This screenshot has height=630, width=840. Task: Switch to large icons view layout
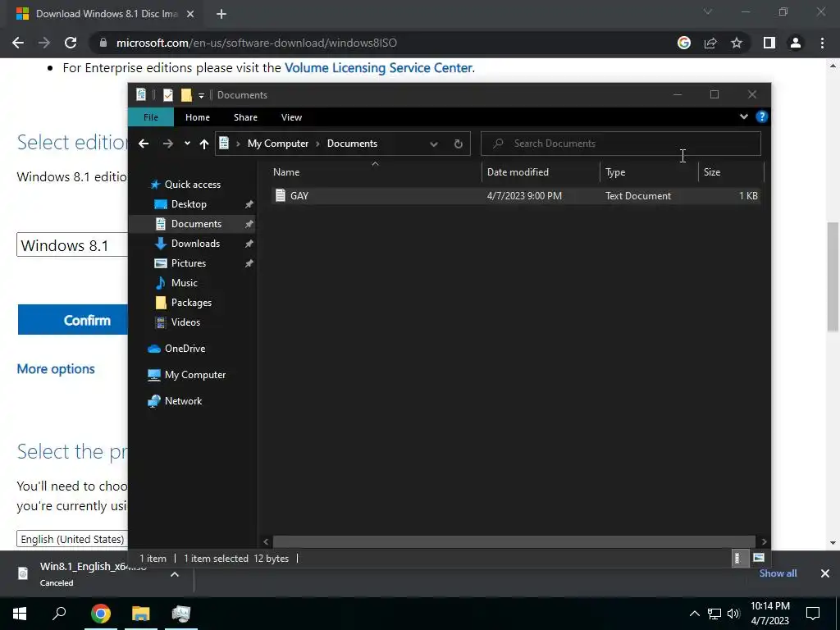(x=758, y=558)
